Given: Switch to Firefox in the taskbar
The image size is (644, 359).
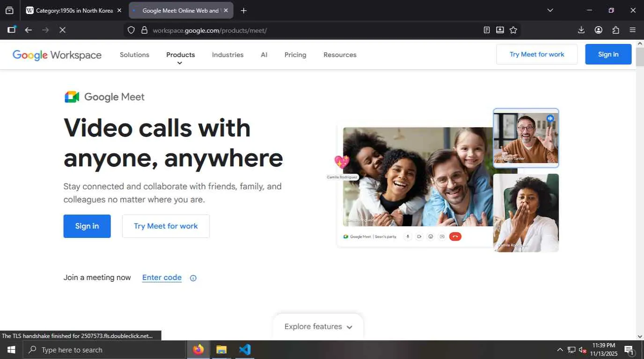Looking at the screenshot, I should [x=198, y=350].
